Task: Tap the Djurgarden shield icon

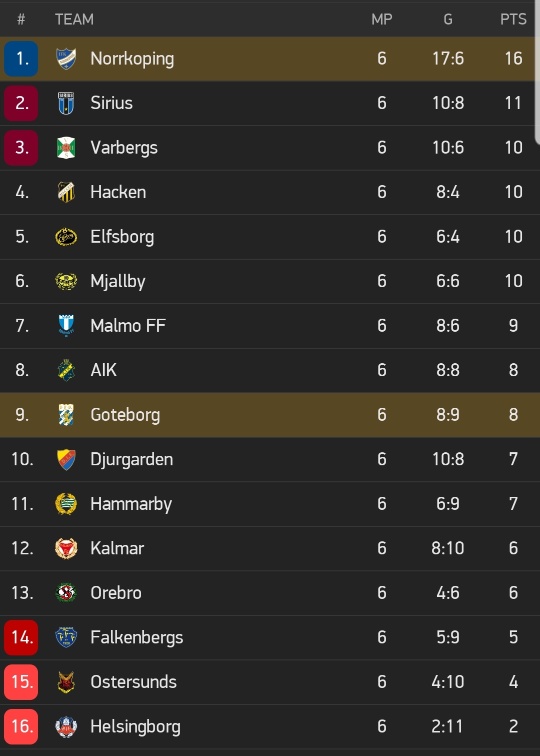Action: (x=66, y=459)
